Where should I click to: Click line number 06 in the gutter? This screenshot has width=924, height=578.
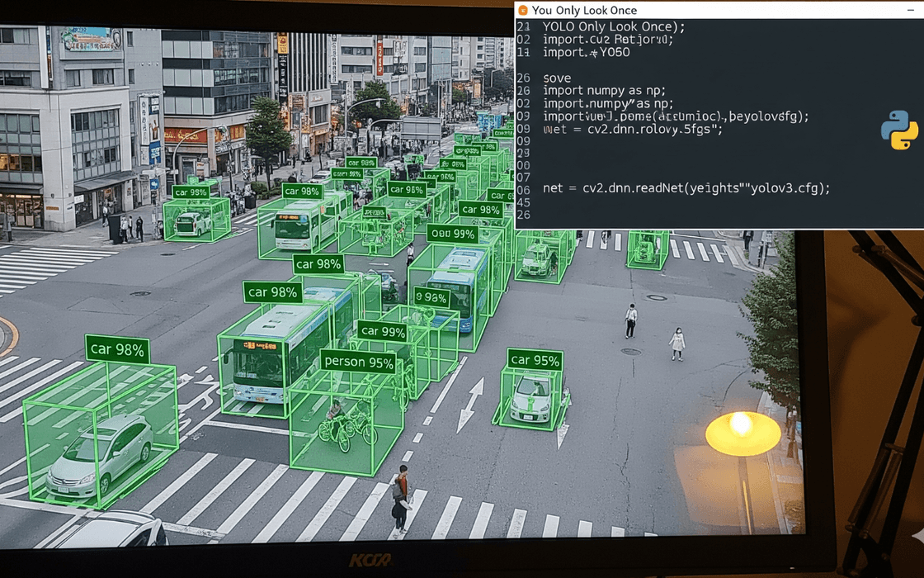pos(523,189)
